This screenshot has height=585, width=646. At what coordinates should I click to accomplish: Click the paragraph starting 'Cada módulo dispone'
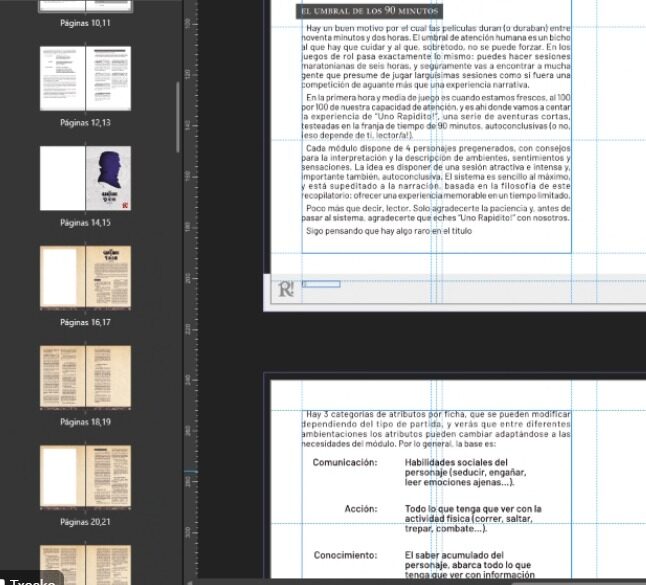tap(436, 172)
